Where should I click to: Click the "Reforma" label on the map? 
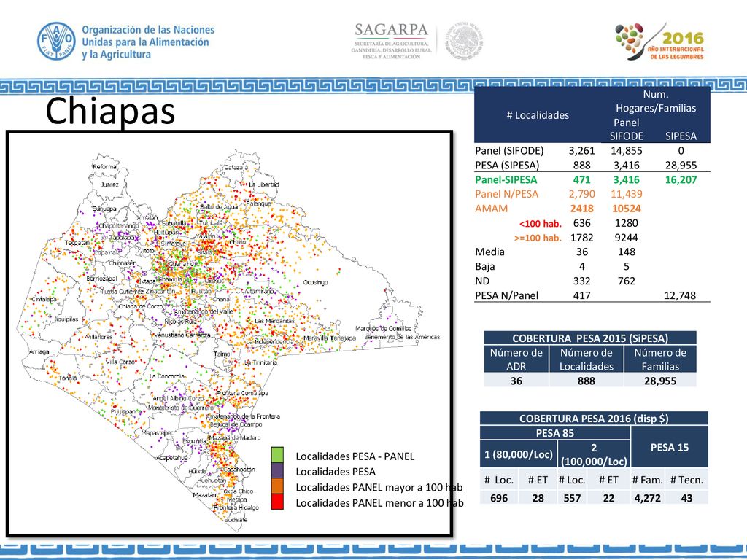pyautogui.click(x=104, y=167)
